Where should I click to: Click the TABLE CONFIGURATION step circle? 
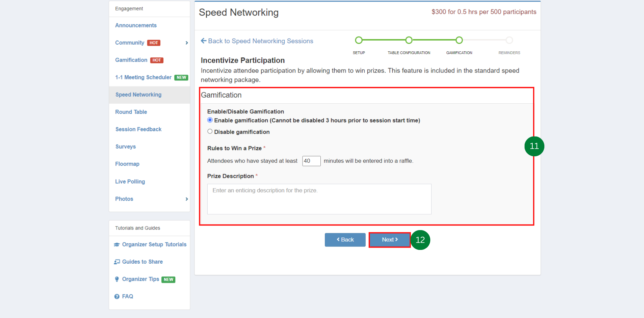click(409, 40)
